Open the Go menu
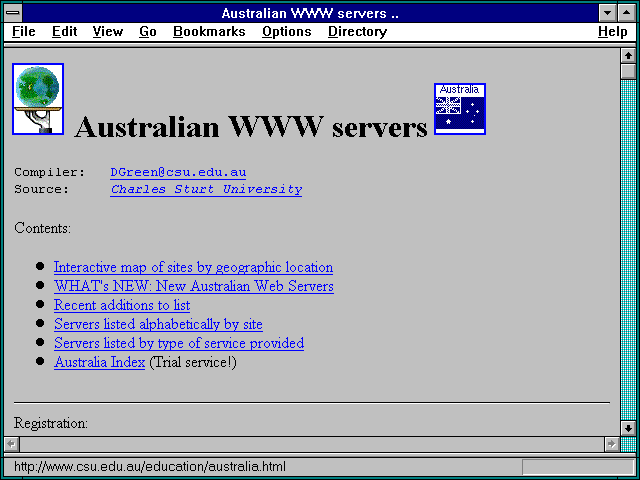This screenshot has height=480, width=640. click(x=148, y=31)
